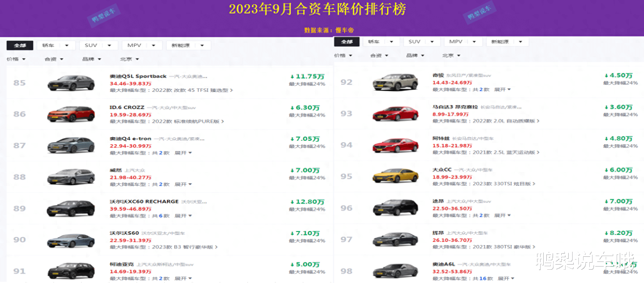644x283 pixels.
Task: Open left panel 品牌 filter
Action: click(92, 59)
